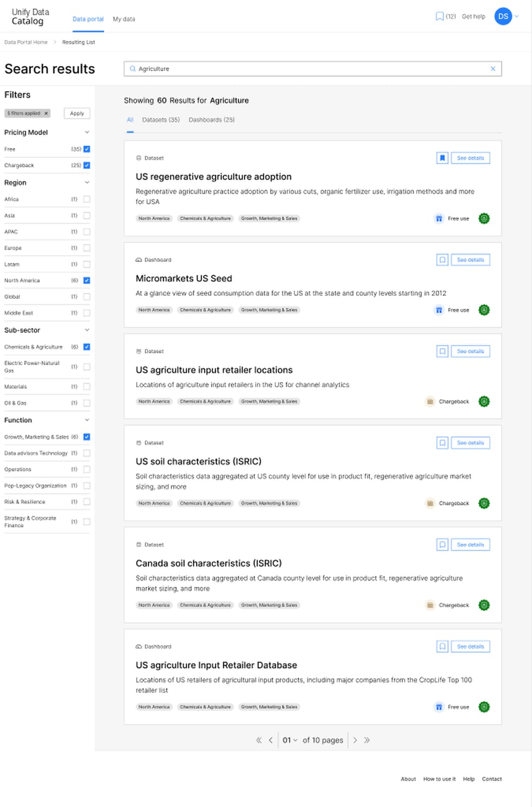Click into the Agriculture search field
532x807 pixels.
[313, 69]
